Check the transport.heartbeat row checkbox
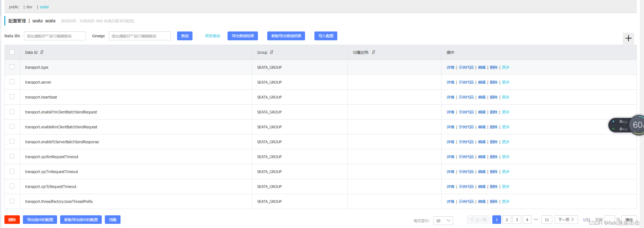644x228 pixels. pyautogui.click(x=12, y=97)
